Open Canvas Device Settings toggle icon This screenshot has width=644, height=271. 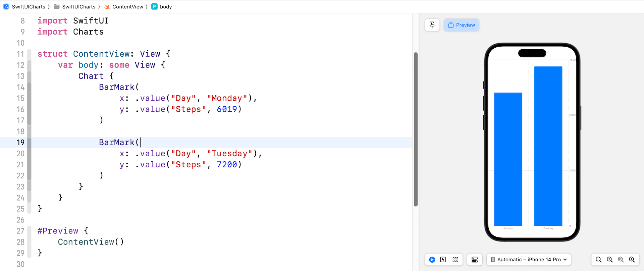tap(475, 260)
